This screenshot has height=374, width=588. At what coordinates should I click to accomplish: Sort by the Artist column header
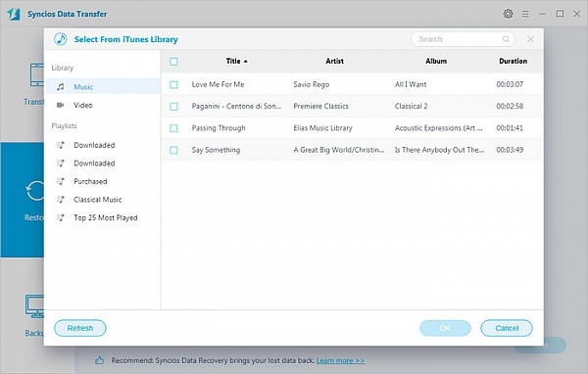coord(334,61)
